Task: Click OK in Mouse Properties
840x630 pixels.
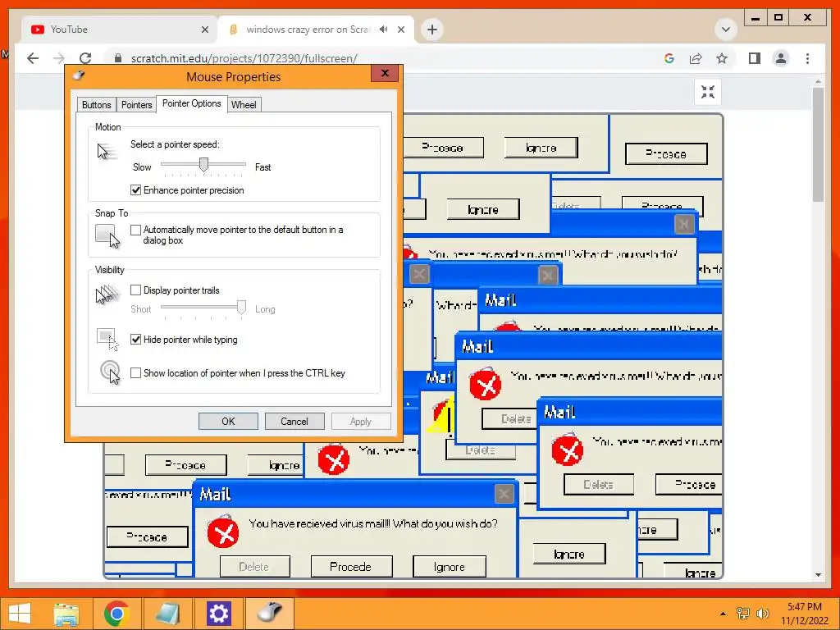Action: click(x=228, y=422)
